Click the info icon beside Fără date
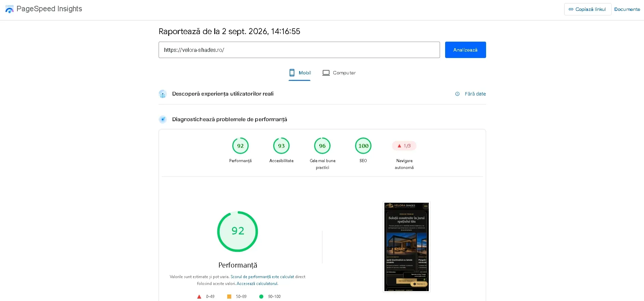The height and width of the screenshot is (301, 644). (x=457, y=94)
